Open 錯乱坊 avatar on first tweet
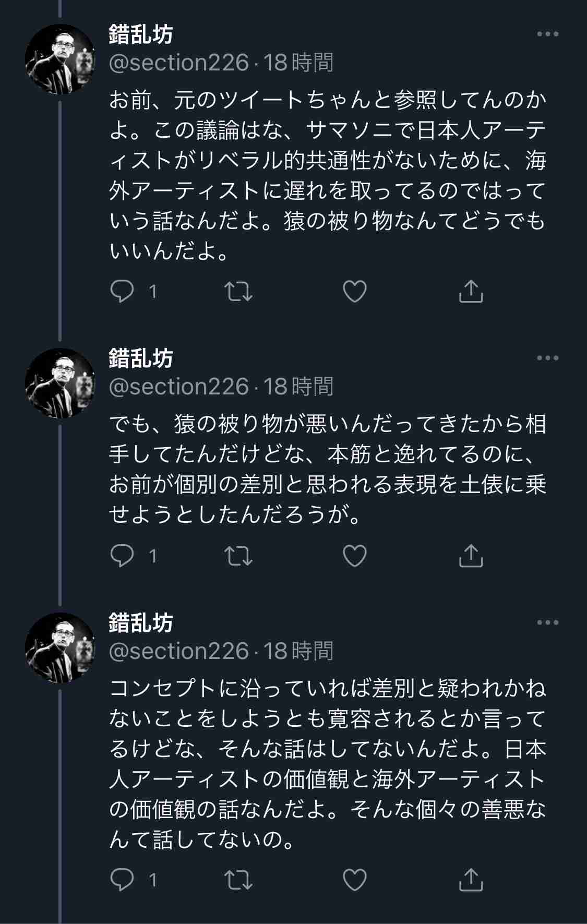Viewport: 587px width, 924px height. coord(60,59)
